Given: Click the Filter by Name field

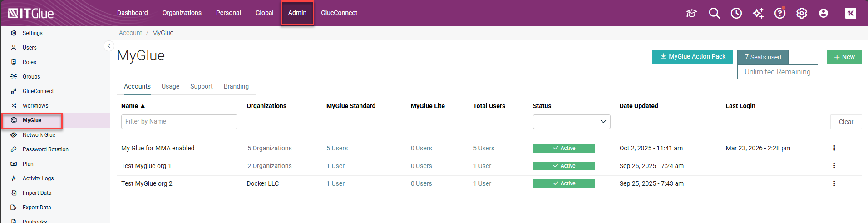Looking at the screenshot, I should coord(179,122).
